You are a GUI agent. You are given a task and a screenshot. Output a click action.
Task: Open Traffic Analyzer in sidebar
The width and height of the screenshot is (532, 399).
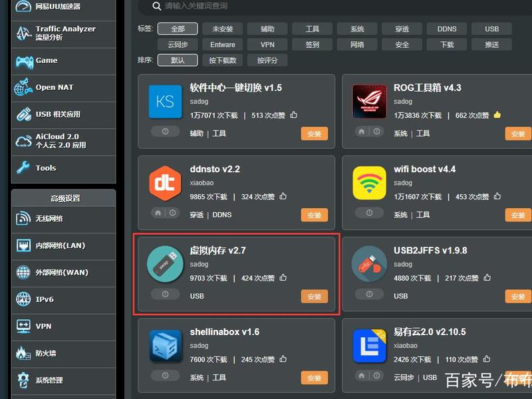tap(63, 34)
